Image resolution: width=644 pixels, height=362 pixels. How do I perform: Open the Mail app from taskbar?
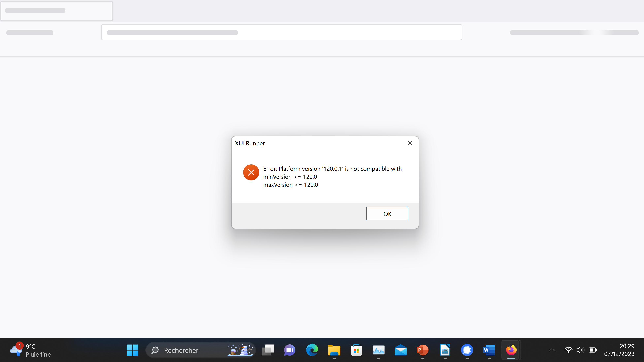pyautogui.click(x=400, y=350)
